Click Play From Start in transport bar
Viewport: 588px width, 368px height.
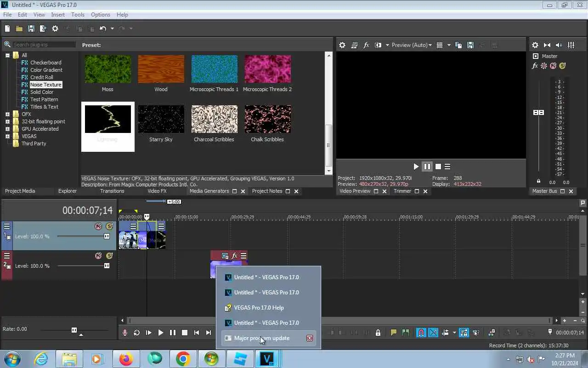(x=149, y=333)
